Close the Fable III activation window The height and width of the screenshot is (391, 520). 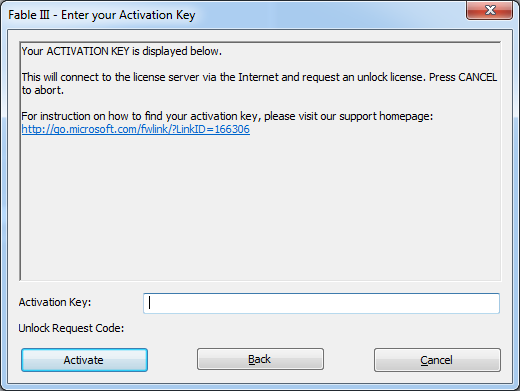coord(489,10)
